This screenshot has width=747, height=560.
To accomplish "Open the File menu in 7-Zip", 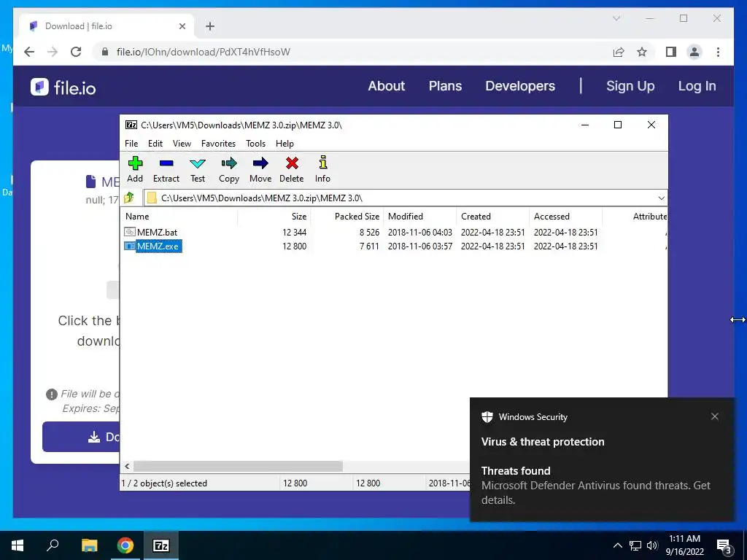I will (131, 144).
